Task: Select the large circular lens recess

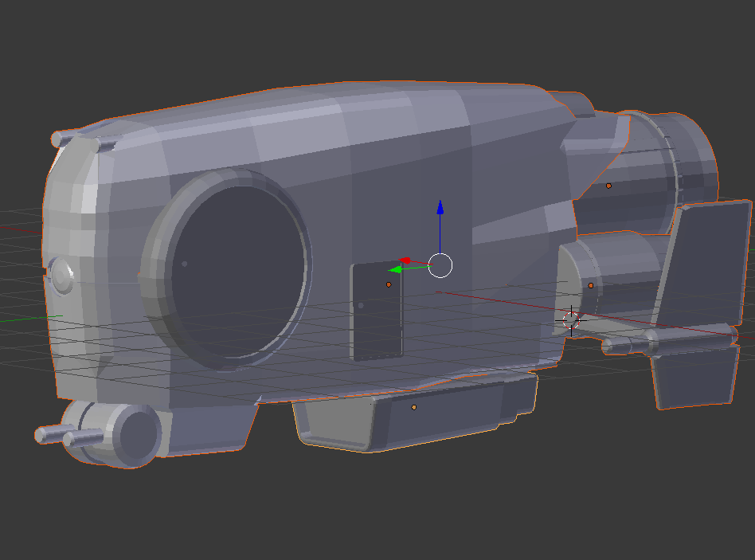Action: 238,272
